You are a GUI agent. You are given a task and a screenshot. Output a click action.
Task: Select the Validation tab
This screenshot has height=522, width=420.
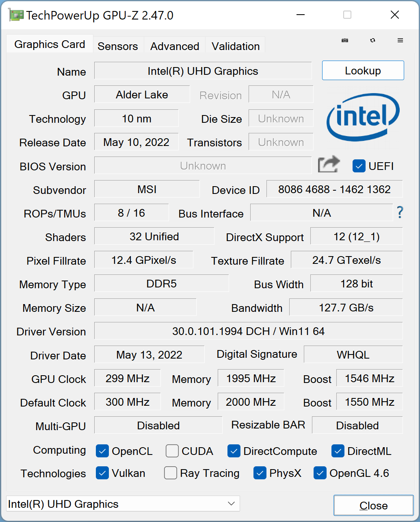tap(235, 46)
